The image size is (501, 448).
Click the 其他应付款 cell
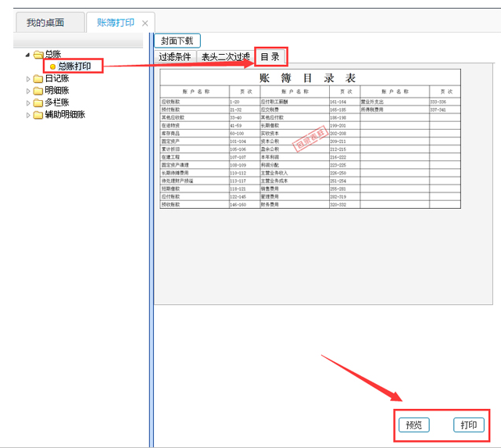tap(295, 117)
